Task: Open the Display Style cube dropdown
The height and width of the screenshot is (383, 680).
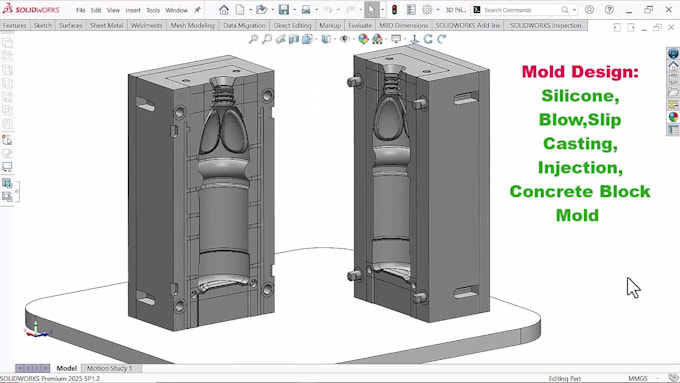Action: point(326,39)
